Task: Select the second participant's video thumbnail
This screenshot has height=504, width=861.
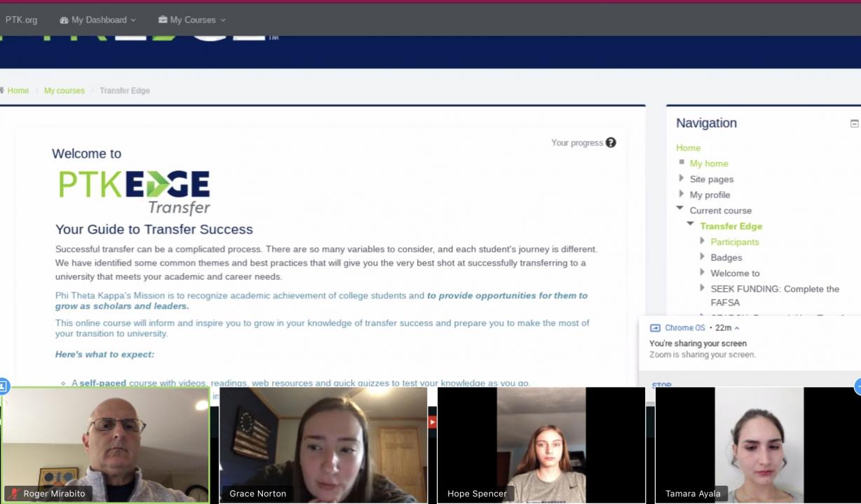Action: point(323,445)
